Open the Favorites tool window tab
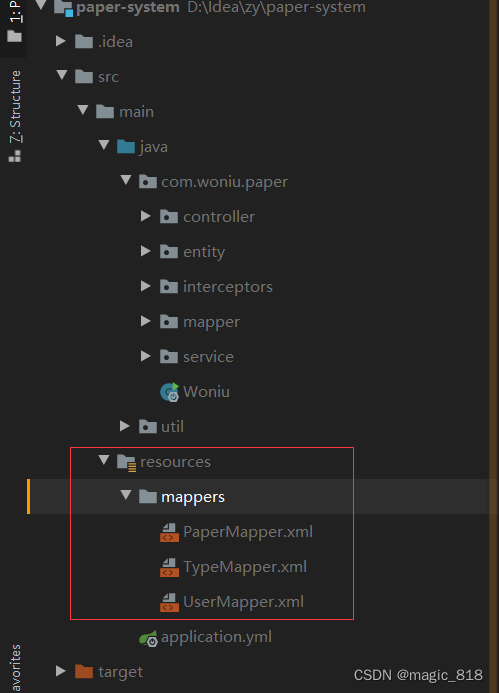This screenshot has width=499, height=693. [x=15, y=668]
